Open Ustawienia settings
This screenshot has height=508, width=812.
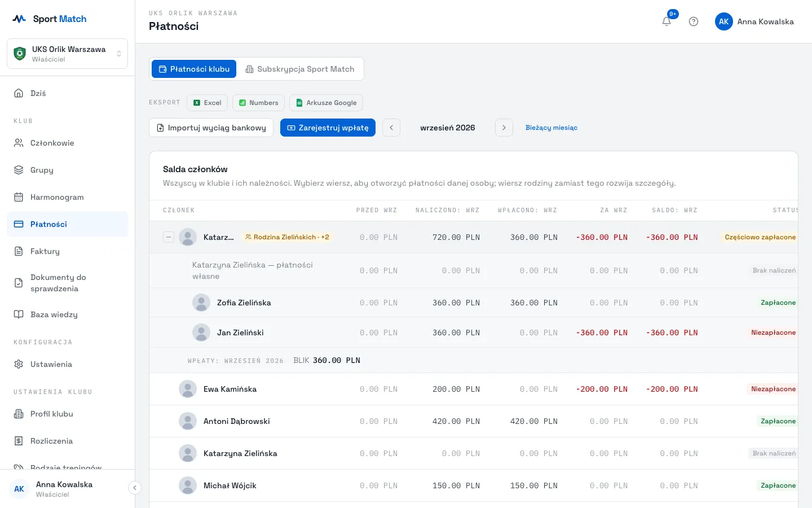(x=68, y=364)
